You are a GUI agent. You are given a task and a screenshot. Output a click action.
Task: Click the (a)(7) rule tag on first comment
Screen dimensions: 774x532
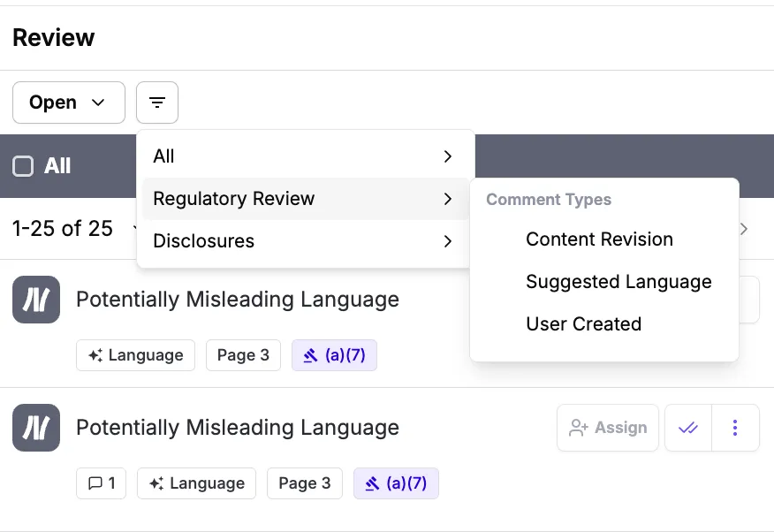point(334,355)
